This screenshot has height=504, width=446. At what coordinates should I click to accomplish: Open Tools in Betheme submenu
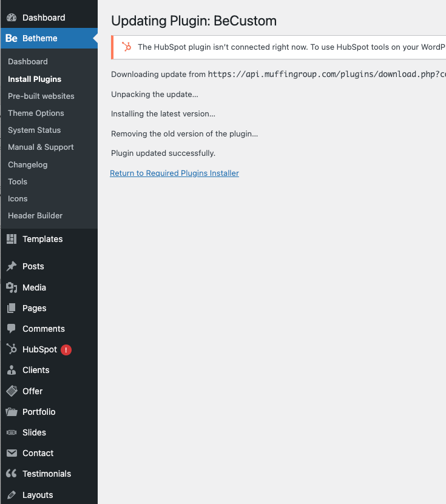tap(18, 181)
